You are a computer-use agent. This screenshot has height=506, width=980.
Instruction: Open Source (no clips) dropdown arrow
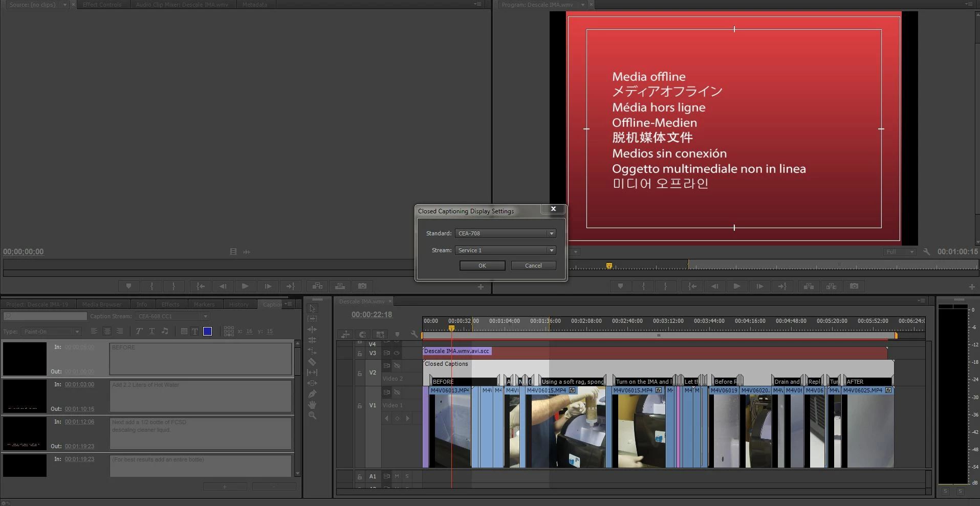65,5
